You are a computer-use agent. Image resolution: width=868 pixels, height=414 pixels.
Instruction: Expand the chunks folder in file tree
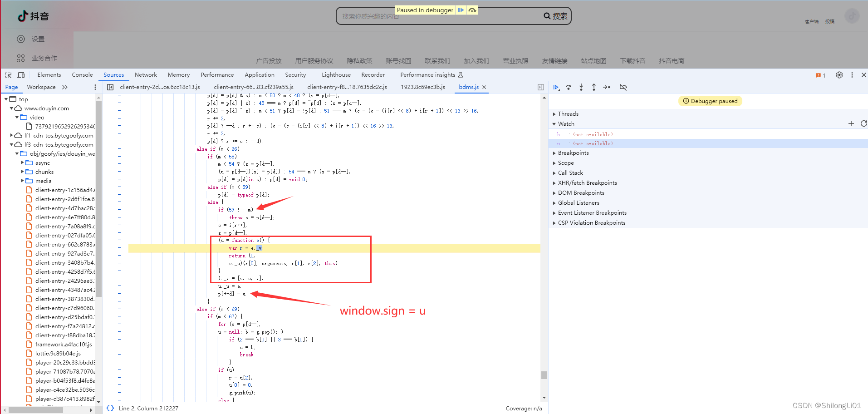coord(23,172)
